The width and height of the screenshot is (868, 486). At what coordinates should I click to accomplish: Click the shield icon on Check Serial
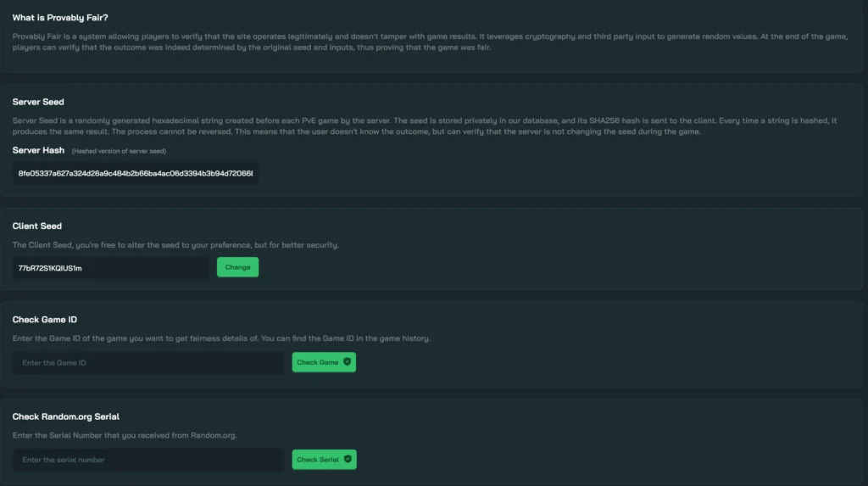[x=348, y=460]
